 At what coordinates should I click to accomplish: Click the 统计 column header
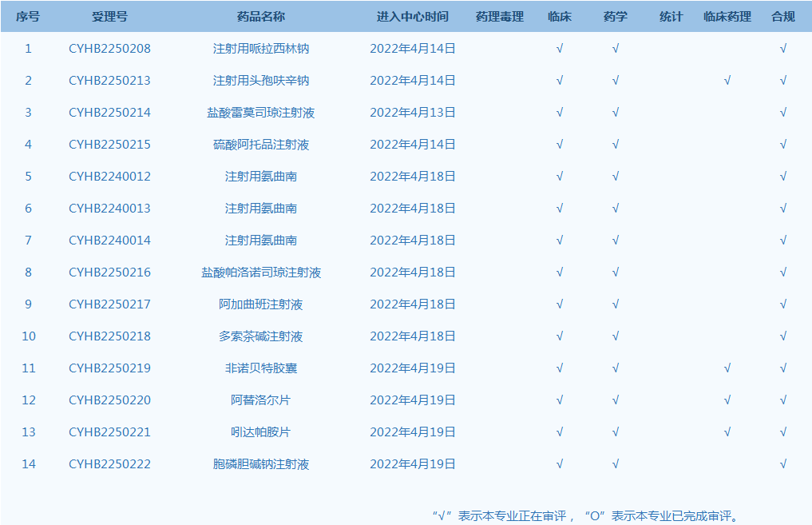[x=671, y=17]
